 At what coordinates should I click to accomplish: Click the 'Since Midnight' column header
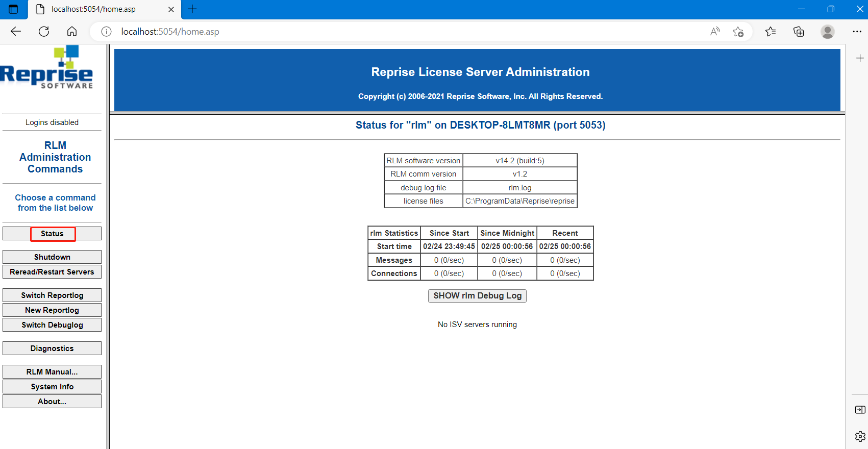(x=507, y=233)
